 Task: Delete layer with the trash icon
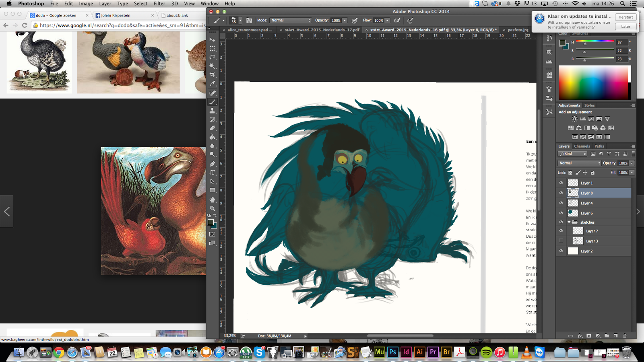[625, 336]
